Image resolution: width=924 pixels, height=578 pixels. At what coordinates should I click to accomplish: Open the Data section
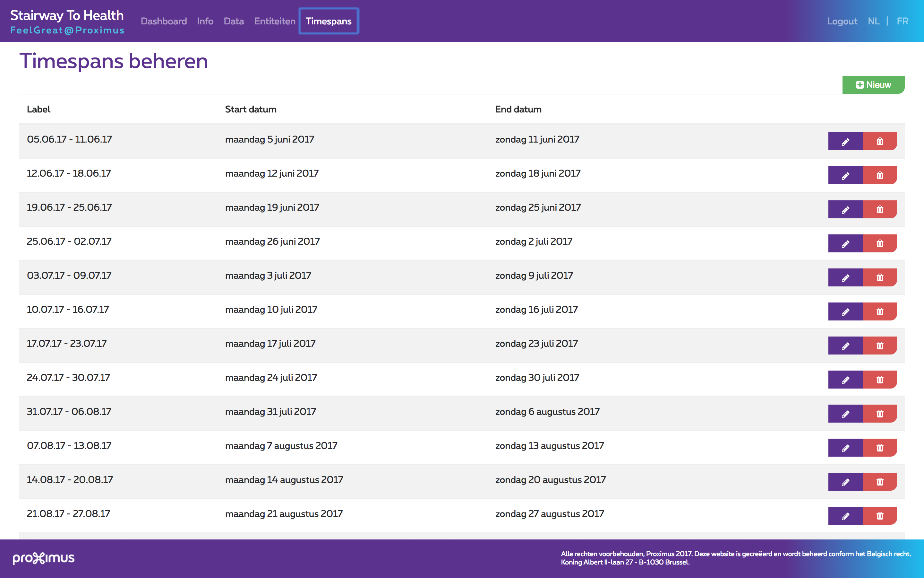[x=234, y=21]
